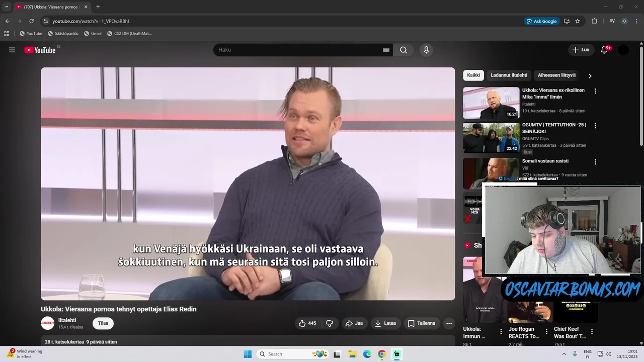Viewport: 644px width, 362px height.
Task: Open CS2 DM bookmark
Action: point(129,34)
